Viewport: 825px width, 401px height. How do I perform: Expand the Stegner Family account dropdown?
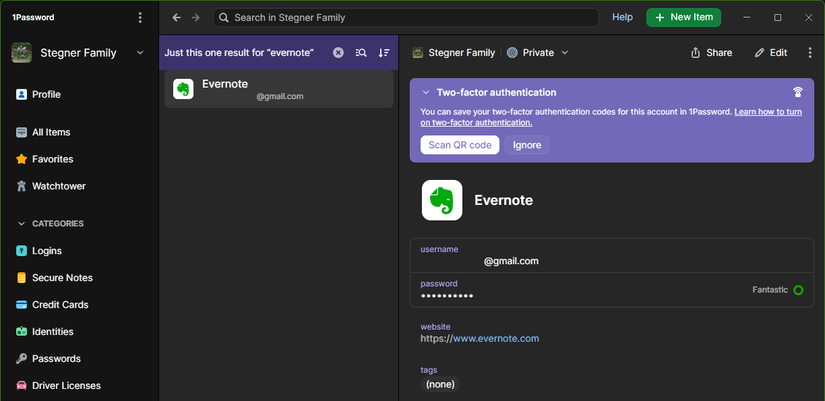coord(140,53)
